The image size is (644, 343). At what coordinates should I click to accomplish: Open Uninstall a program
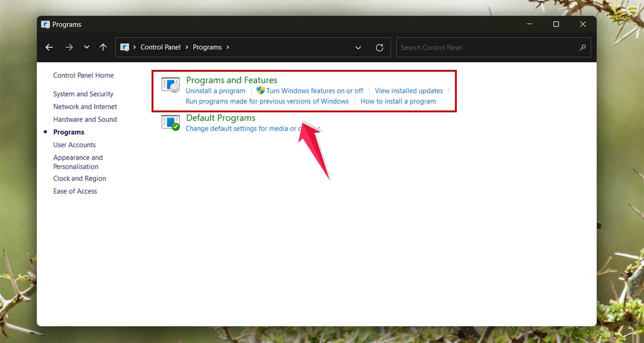215,90
